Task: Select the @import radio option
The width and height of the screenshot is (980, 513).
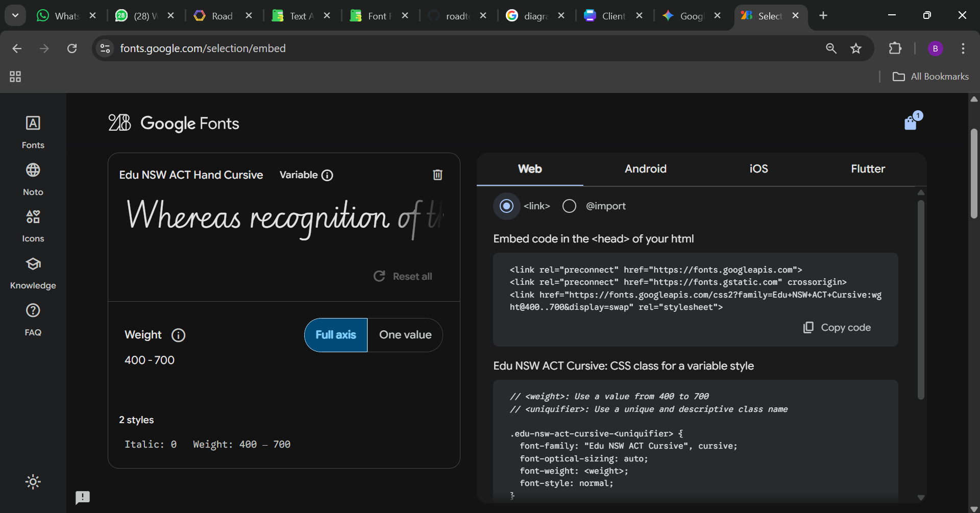Action: coord(569,206)
